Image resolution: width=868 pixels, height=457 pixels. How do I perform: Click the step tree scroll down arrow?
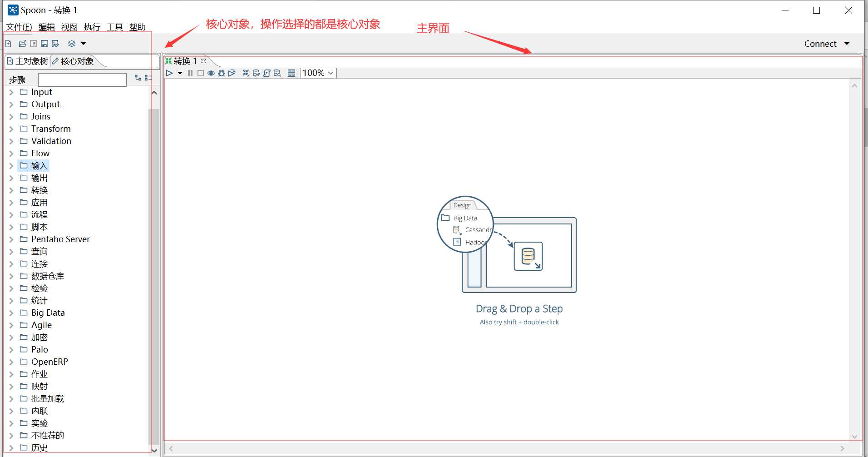click(x=154, y=451)
